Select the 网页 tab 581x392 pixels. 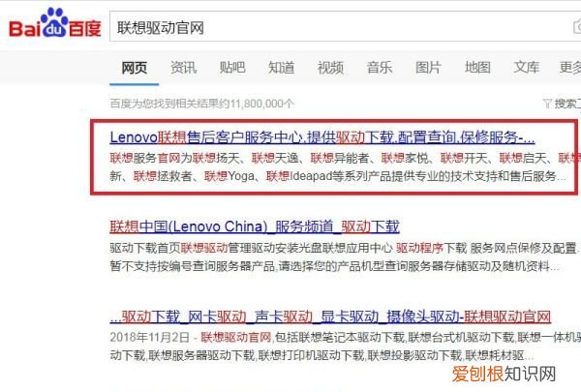(x=135, y=68)
